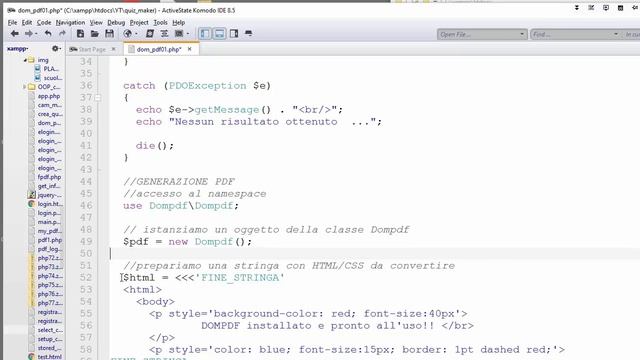Open the Code menu

tap(44, 22)
